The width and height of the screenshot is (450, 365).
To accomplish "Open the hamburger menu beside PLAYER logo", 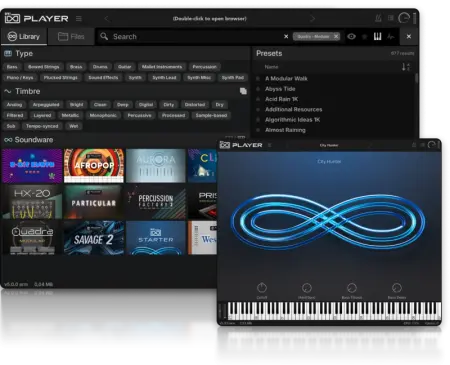I will click(79, 19).
